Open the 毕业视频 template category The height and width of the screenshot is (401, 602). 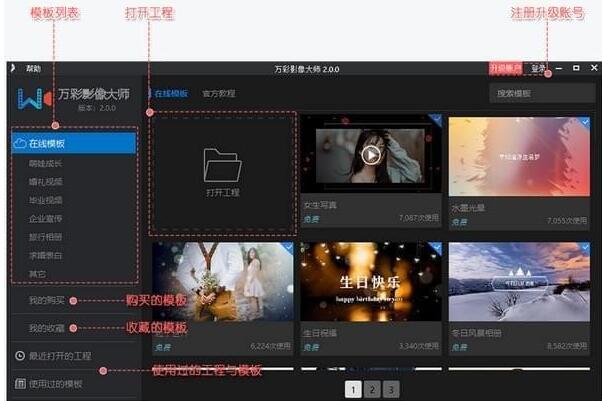click(45, 200)
